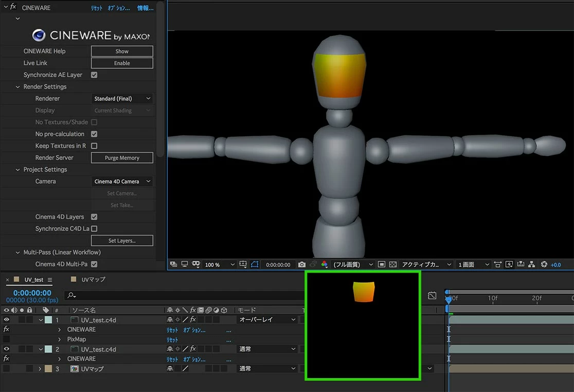Take a snapshot with the camera icon

(301, 264)
